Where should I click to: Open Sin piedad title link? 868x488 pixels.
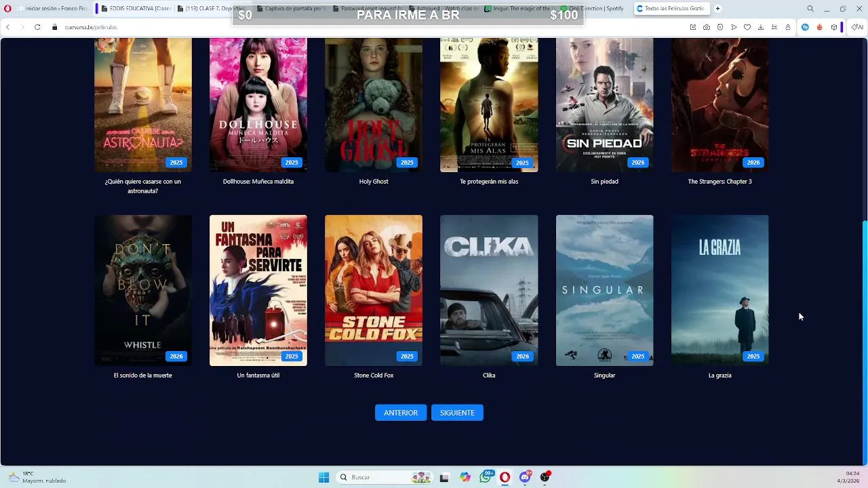click(x=604, y=182)
